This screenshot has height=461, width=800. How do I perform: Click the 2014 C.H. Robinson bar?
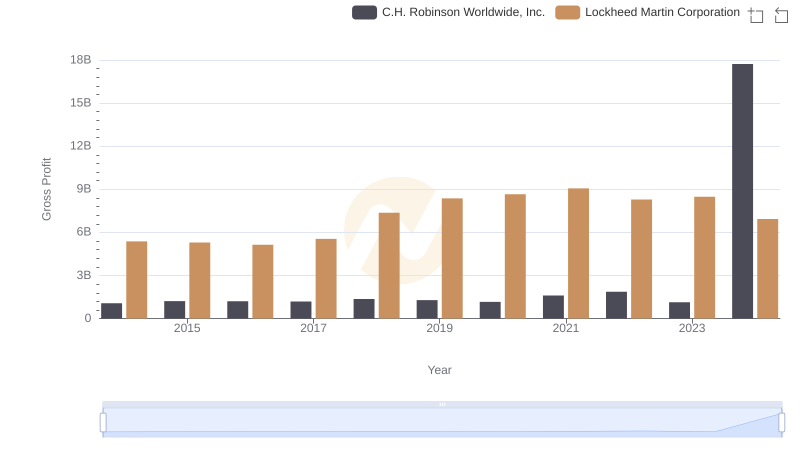tap(112, 311)
